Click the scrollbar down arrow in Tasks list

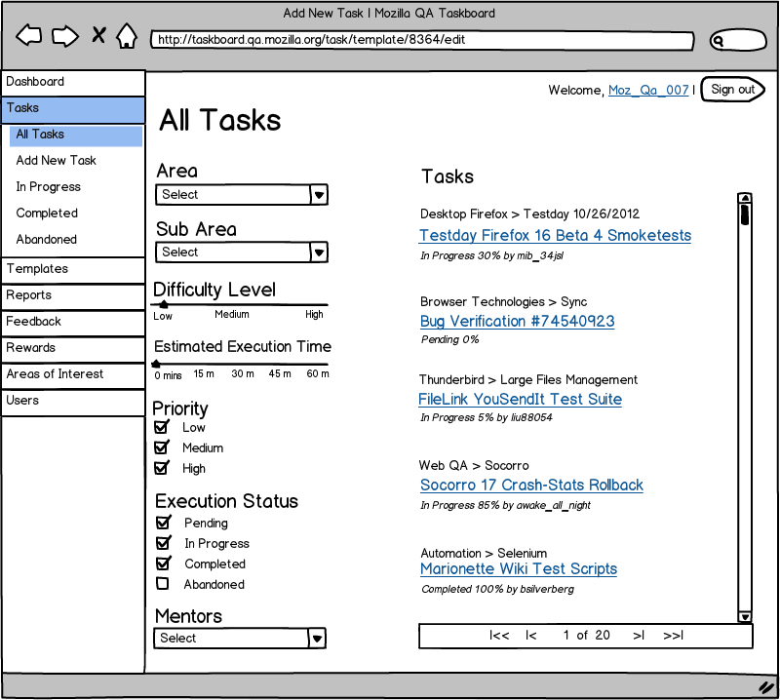745,617
